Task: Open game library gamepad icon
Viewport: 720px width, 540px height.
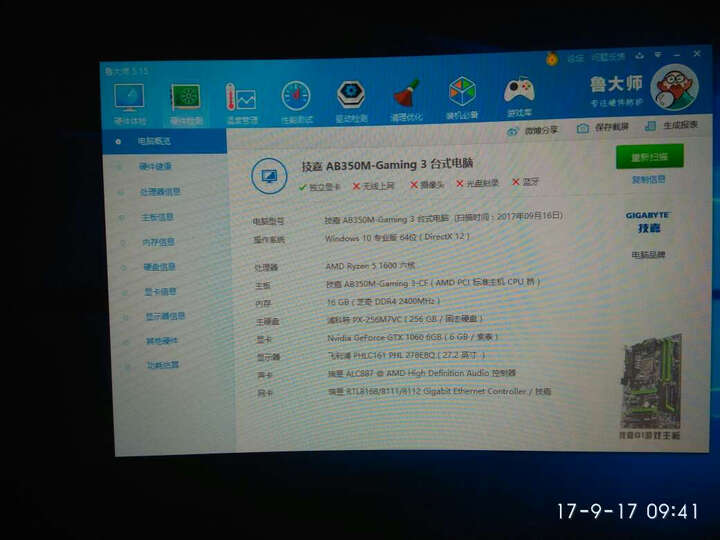Action: (x=519, y=90)
